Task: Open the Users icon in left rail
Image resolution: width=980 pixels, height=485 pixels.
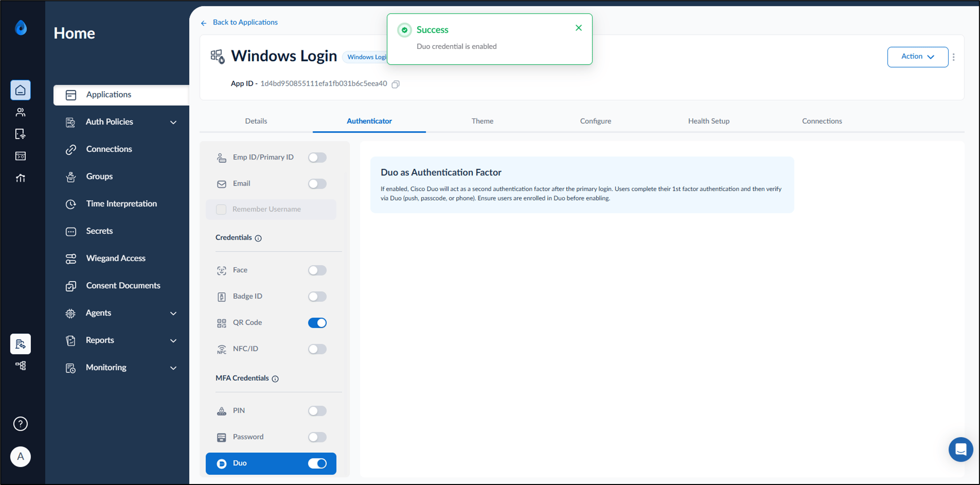Action: click(x=21, y=112)
